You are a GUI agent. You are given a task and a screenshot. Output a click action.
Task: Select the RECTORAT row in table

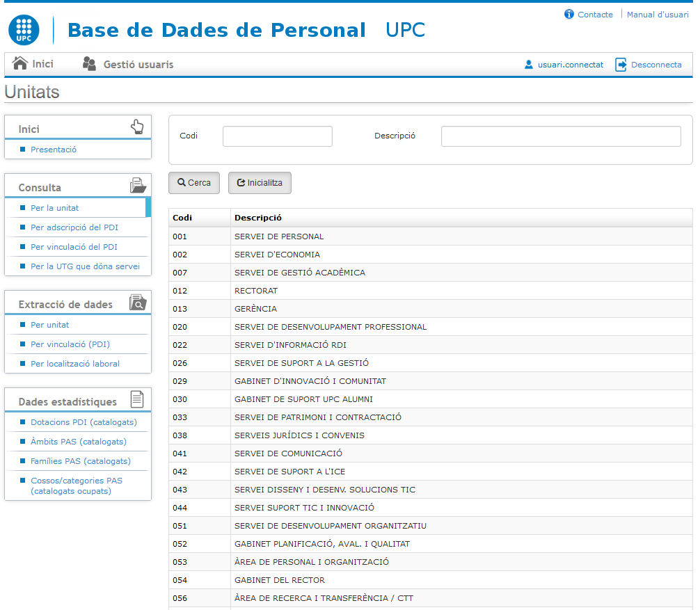click(x=256, y=291)
